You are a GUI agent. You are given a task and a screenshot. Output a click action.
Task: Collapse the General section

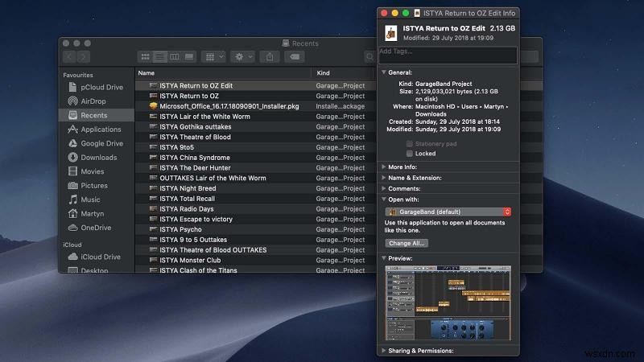tap(383, 72)
